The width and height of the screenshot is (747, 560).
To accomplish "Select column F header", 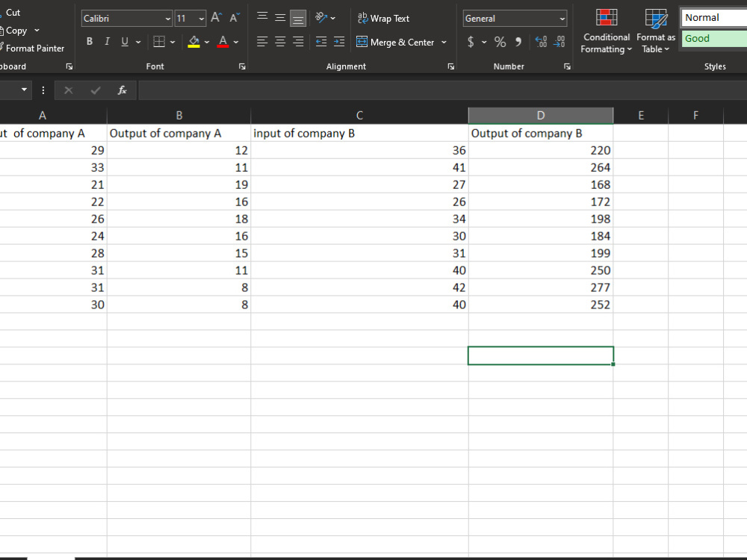I will click(x=695, y=116).
